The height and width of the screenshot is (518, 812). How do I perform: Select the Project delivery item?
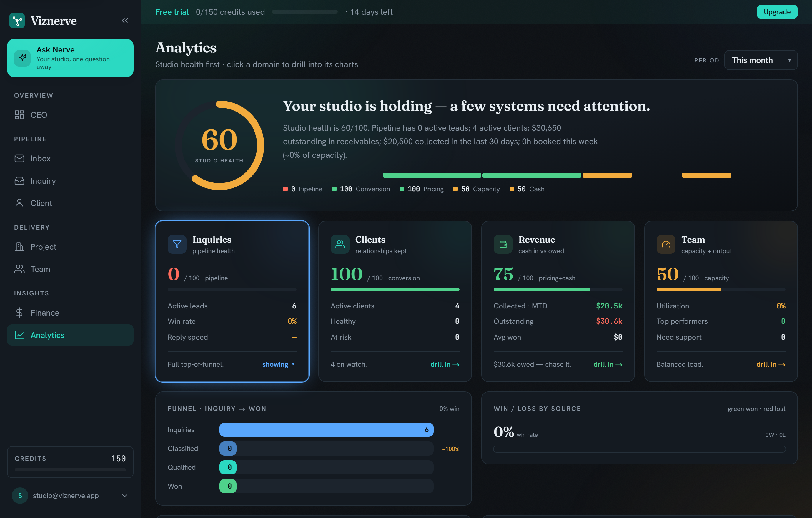pos(70,247)
